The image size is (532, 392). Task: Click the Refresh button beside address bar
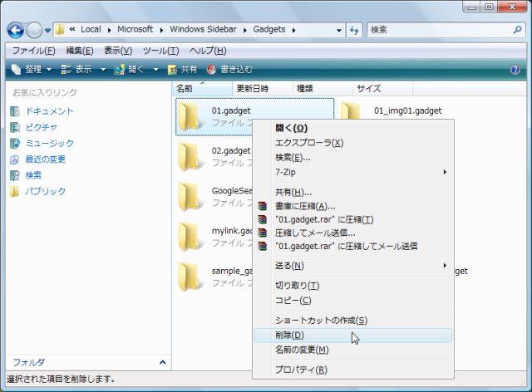point(355,31)
